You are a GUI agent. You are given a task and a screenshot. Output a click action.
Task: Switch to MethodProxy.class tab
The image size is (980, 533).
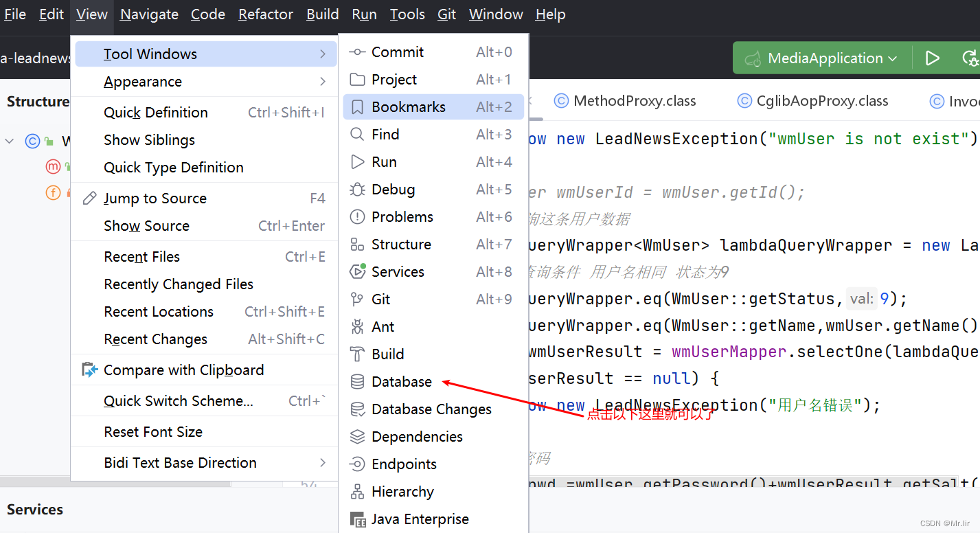pos(625,102)
